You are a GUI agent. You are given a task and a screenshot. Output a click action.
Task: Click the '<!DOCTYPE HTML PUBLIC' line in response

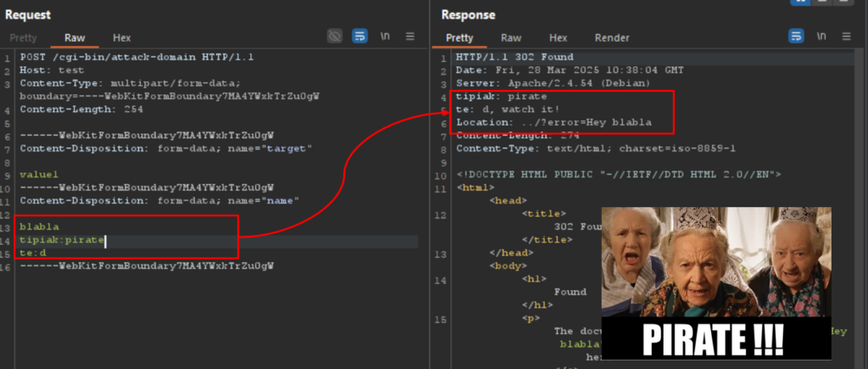click(618, 175)
